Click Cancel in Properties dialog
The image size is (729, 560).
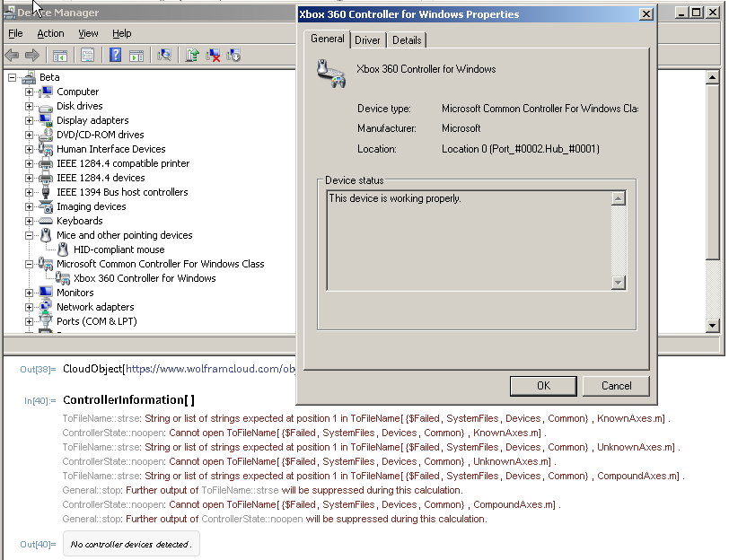click(616, 386)
